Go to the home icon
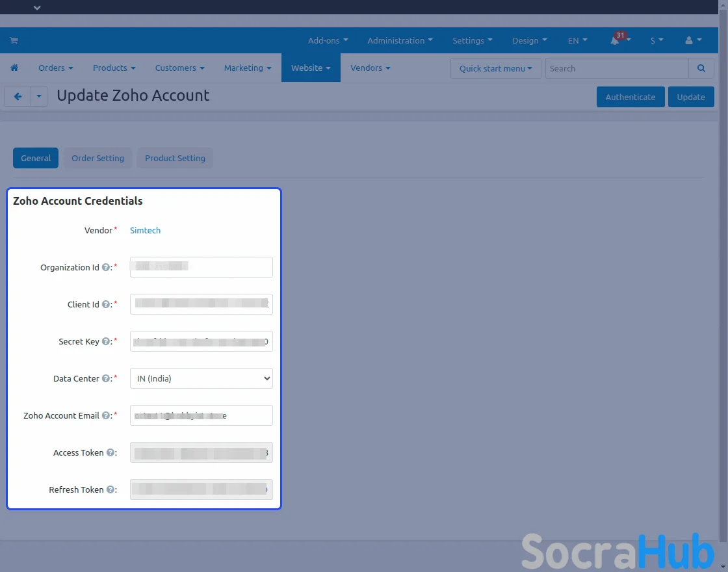 click(x=14, y=68)
